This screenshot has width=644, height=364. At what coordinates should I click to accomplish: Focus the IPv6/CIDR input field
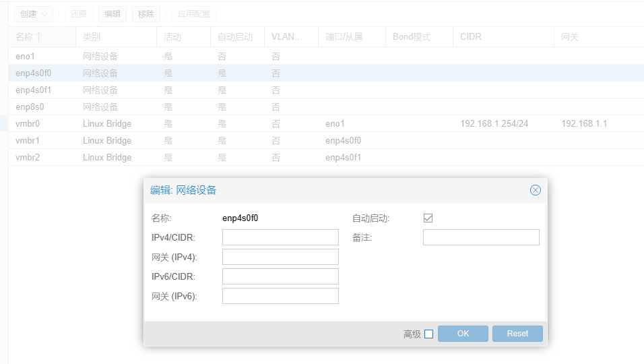(x=280, y=276)
